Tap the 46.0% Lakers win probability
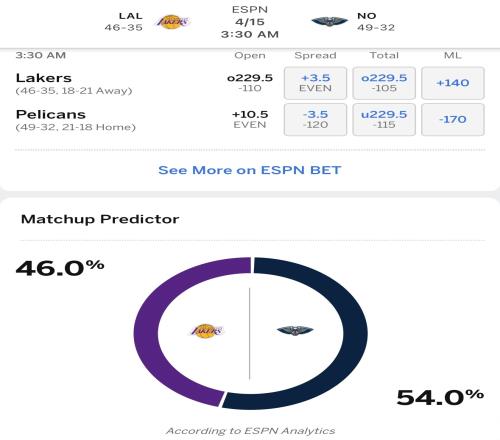The height and width of the screenshot is (440, 500). click(60, 268)
